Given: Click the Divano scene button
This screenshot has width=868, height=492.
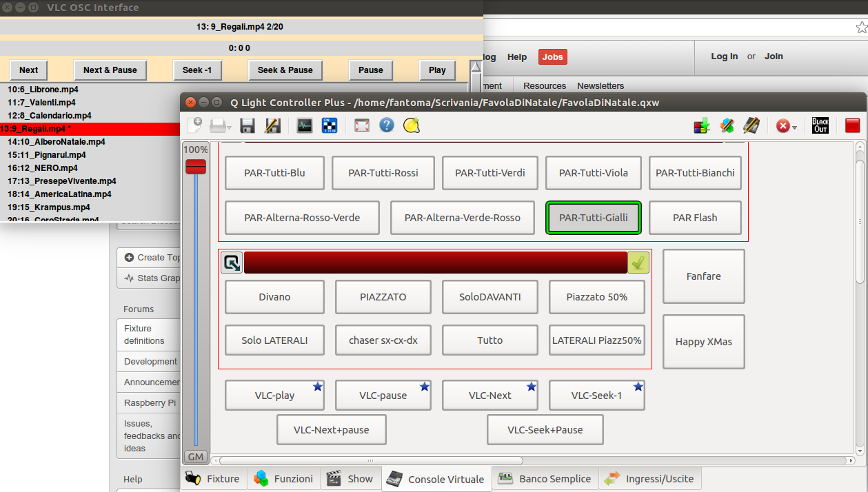Looking at the screenshot, I should tap(274, 297).
